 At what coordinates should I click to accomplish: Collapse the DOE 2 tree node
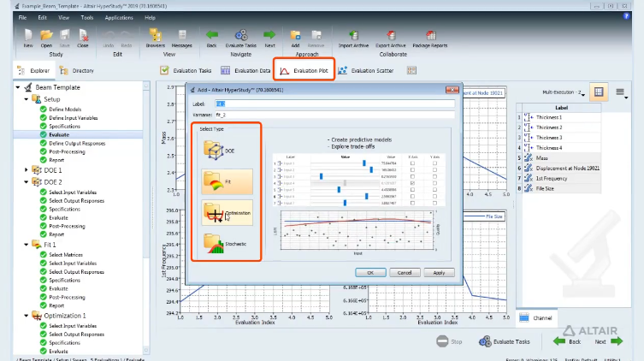click(x=27, y=181)
